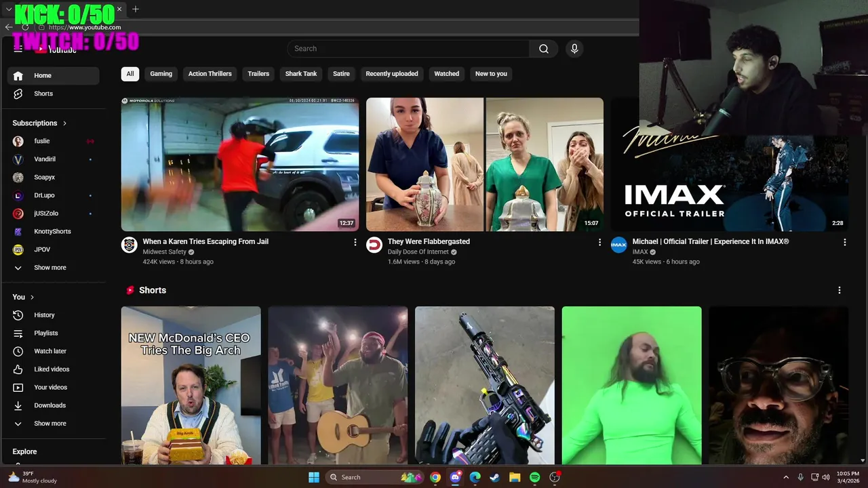Screen dimensions: 868x488
Task: Open Downloads in the sidebar
Action: (x=53, y=405)
